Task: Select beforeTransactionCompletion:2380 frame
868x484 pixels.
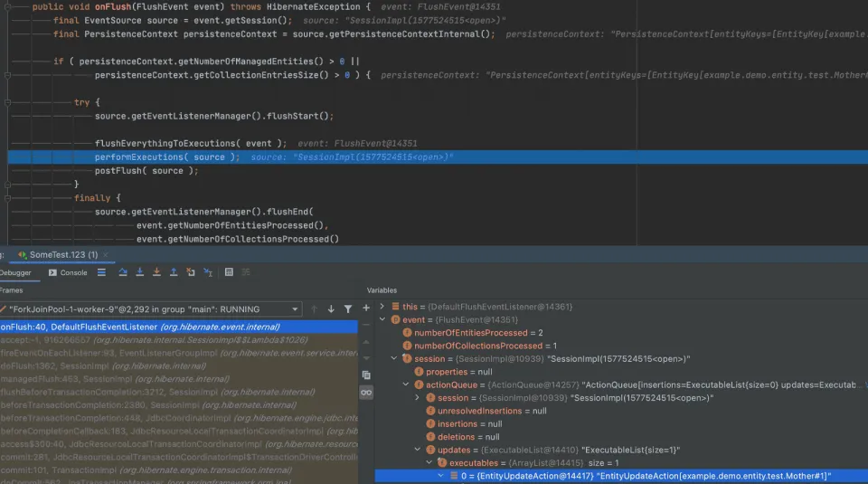Action: [x=179, y=404]
